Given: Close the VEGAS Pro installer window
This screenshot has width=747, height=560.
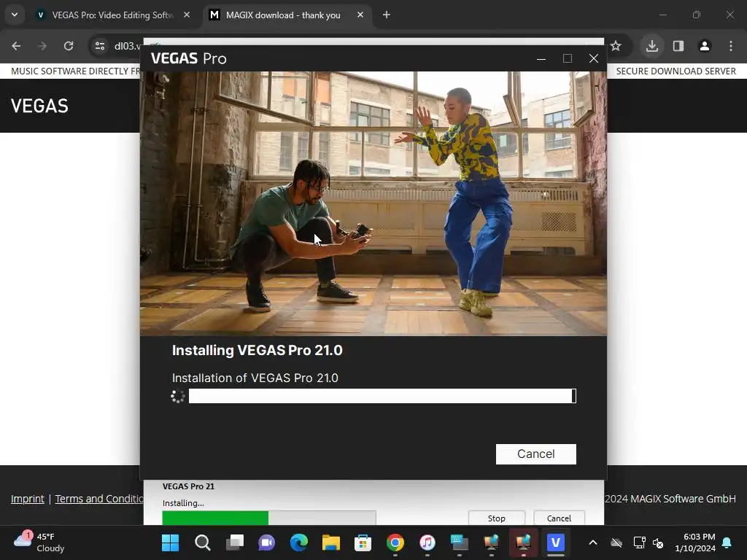Looking at the screenshot, I should pyautogui.click(x=594, y=58).
